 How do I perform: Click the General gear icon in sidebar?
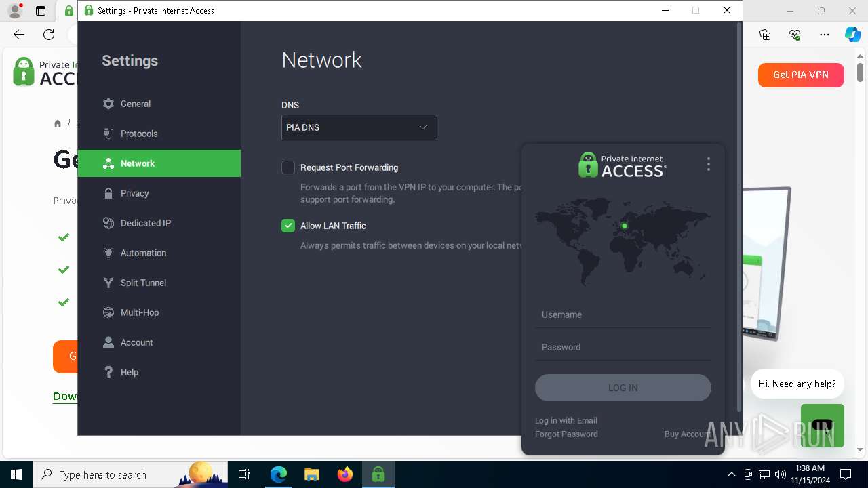click(108, 104)
